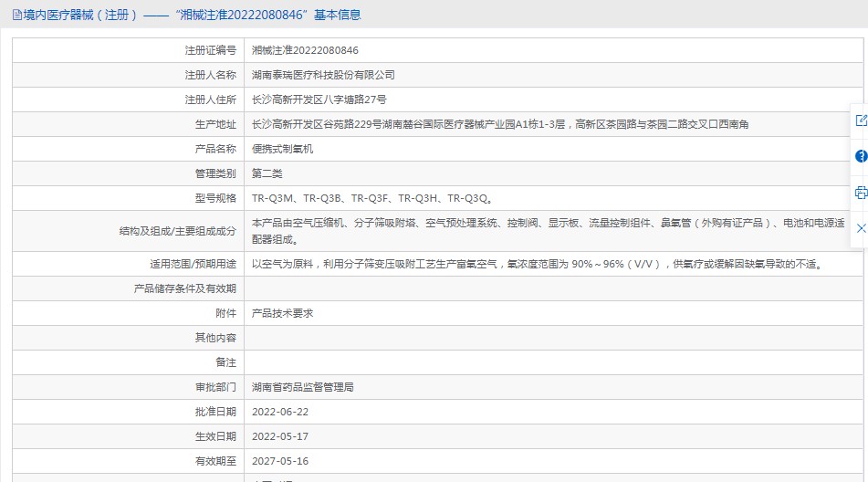Image resolution: width=868 pixels, height=482 pixels.
Task: Click the 生效日期 label
Action: pyautogui.click(x=215, y=436)
